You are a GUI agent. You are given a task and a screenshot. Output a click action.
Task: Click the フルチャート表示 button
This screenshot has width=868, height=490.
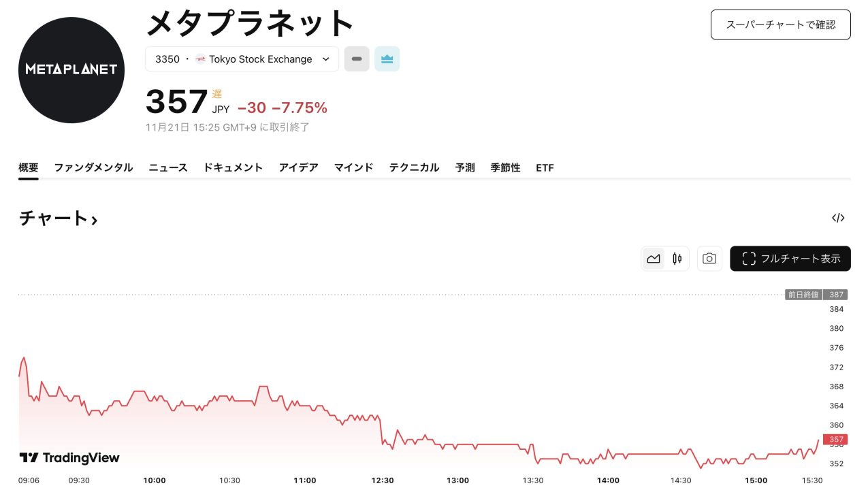790,259
